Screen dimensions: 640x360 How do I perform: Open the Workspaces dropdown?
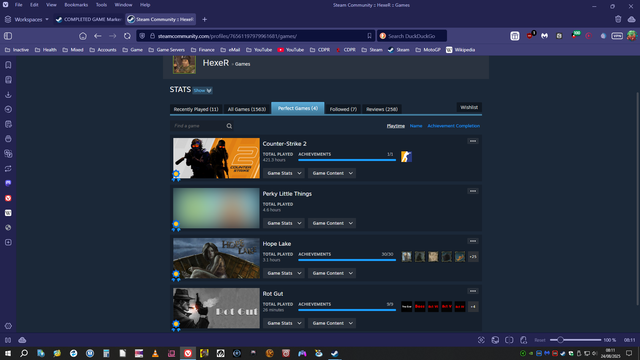[x=27, y=19]
